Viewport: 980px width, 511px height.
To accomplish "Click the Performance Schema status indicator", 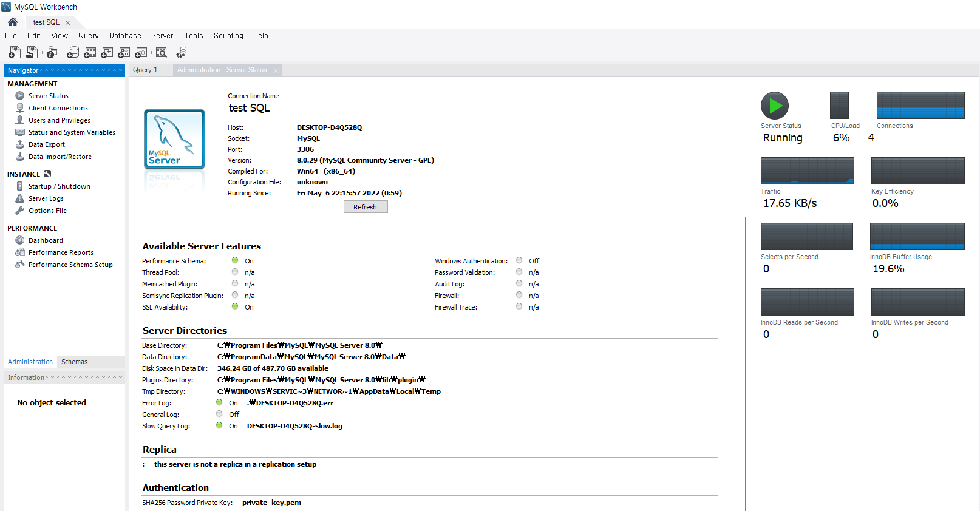I will click(235, 260).
